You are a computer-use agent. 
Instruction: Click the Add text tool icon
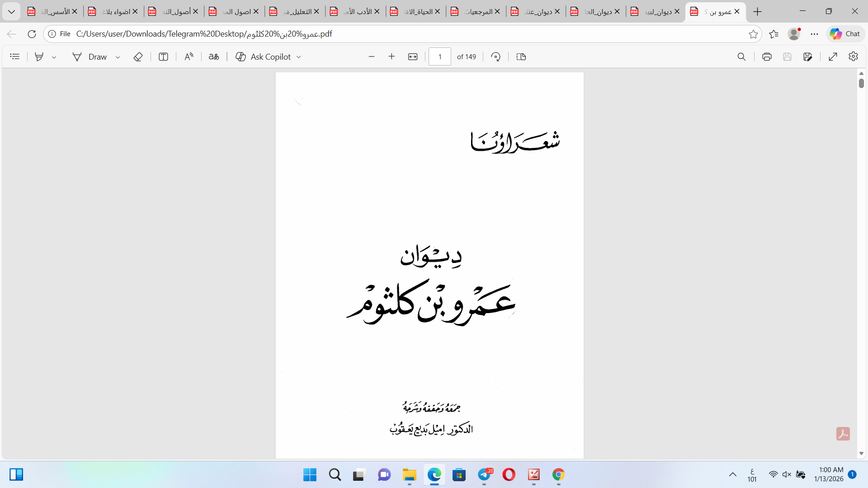click(x=163, y=56)
